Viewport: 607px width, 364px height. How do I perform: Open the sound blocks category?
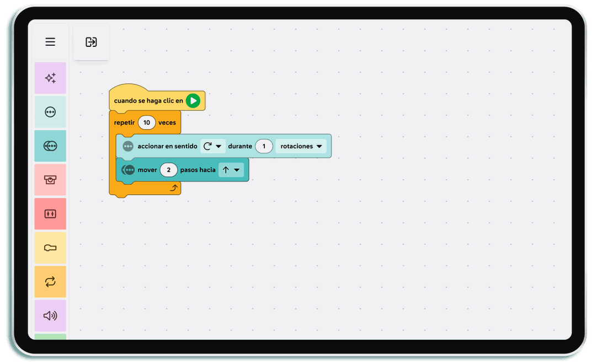tap(50, 315)
